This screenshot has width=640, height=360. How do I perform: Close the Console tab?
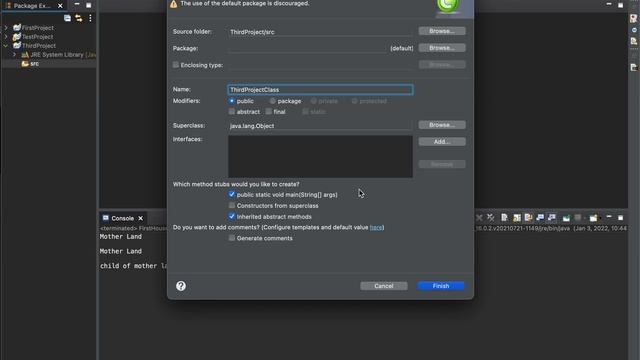point(140,218)
